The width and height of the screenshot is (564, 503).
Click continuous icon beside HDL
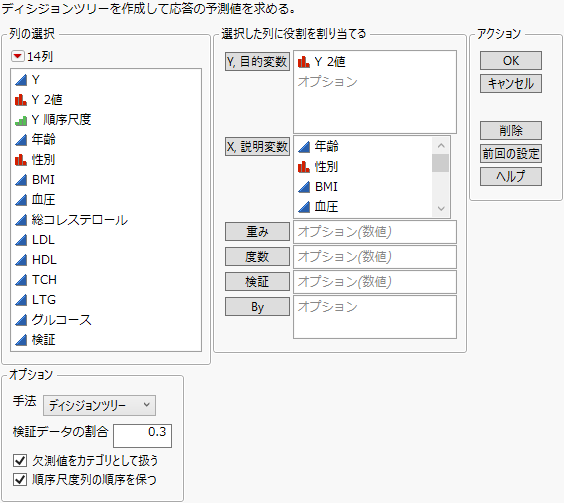[21, 260]
